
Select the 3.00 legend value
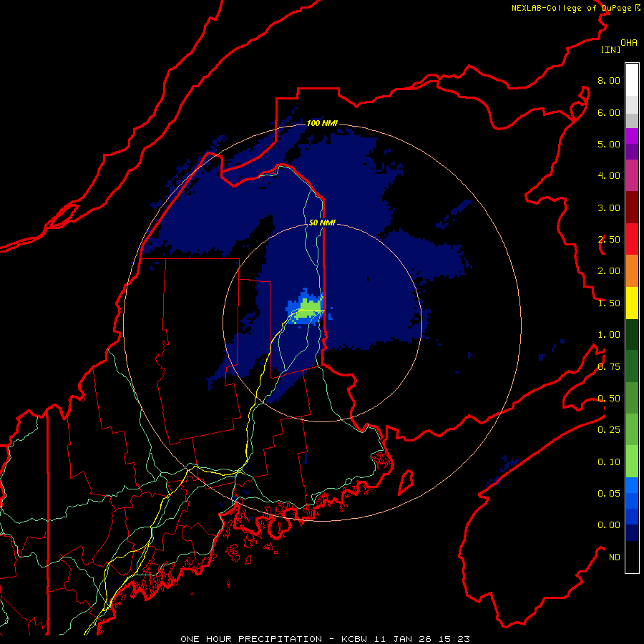[x=609, y=208]
